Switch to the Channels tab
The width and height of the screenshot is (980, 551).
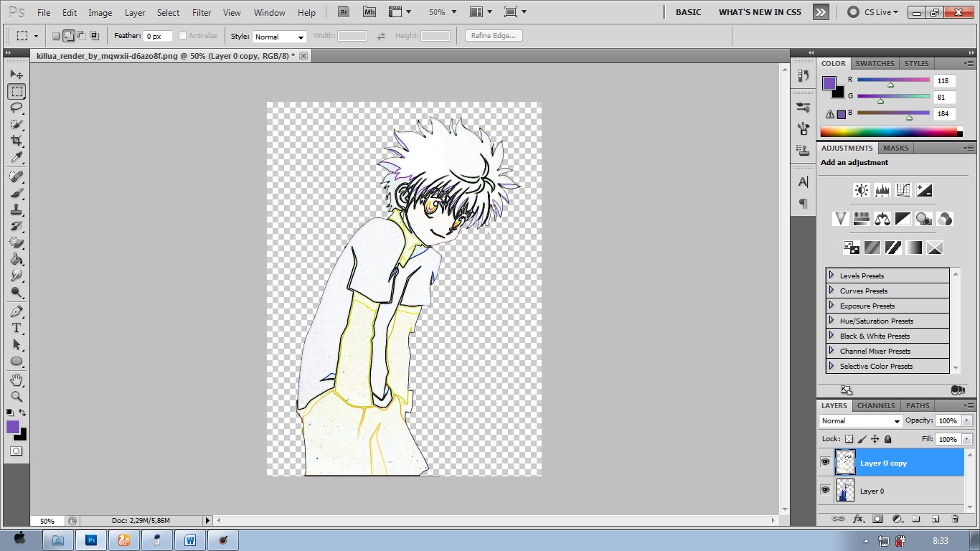[x=876, y=405]
